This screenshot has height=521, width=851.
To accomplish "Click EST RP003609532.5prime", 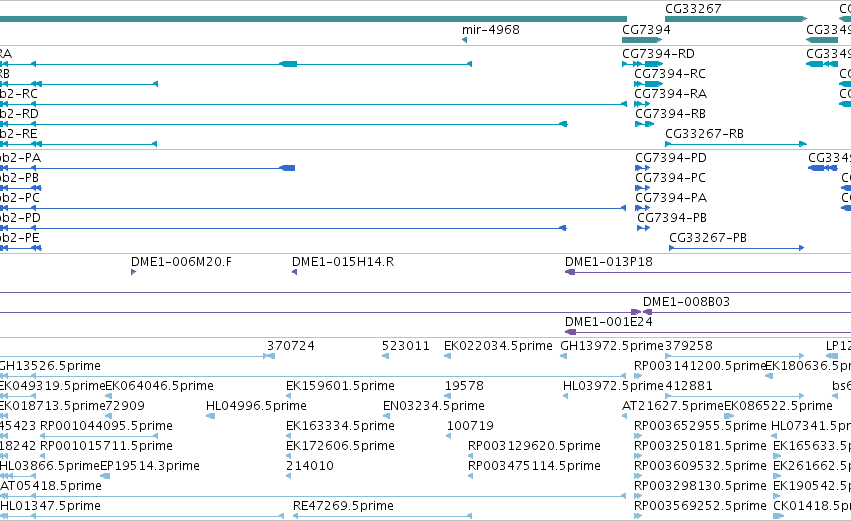I will [700, 467].
